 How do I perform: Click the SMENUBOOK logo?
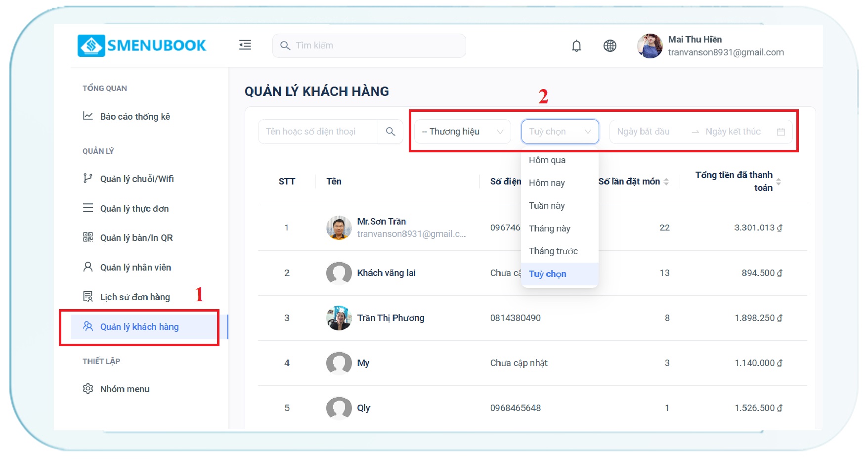pyautogui.click(x=142, y=46)
